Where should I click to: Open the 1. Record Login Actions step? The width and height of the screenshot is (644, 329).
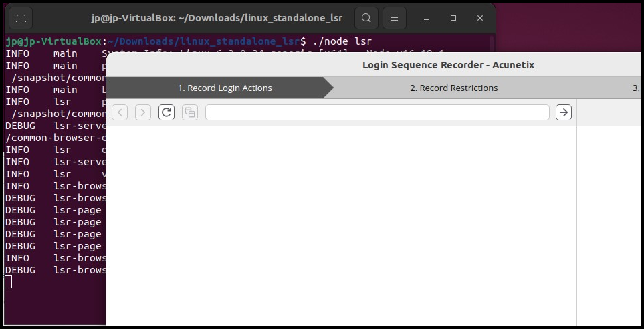pyautogui.click(x=220, y=88)
